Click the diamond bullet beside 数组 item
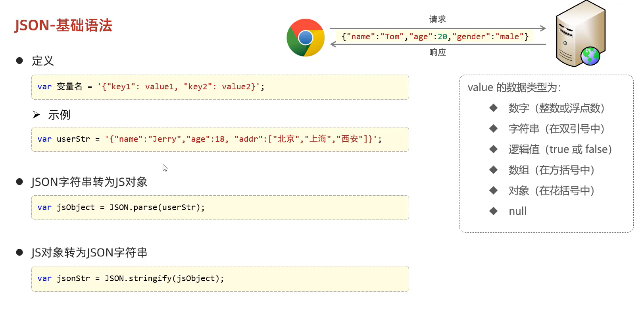 tap(493, 170)
